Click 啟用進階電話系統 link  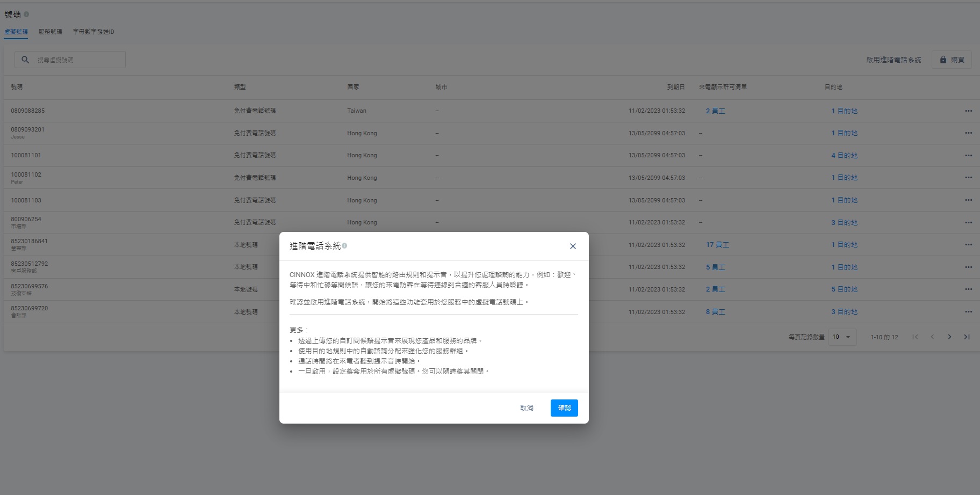893,60
